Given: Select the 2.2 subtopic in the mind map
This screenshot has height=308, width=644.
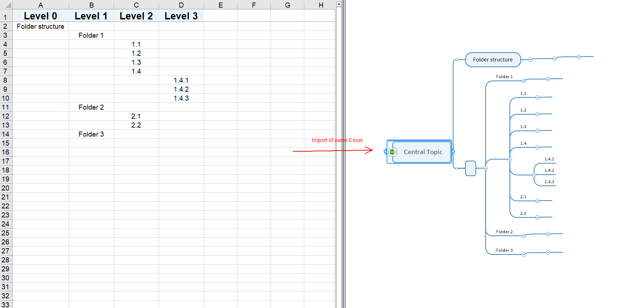Looking at the screenshot, I should pyautogui.click(x=523, y=213).
